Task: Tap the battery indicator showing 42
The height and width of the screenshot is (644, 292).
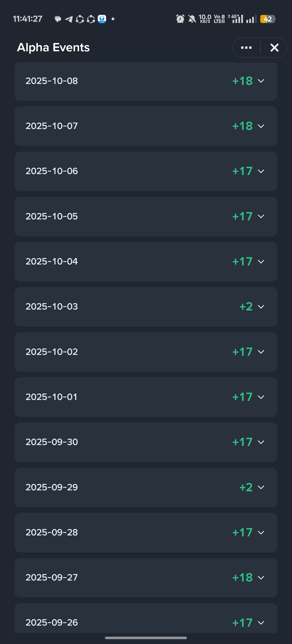Action: 267,19
